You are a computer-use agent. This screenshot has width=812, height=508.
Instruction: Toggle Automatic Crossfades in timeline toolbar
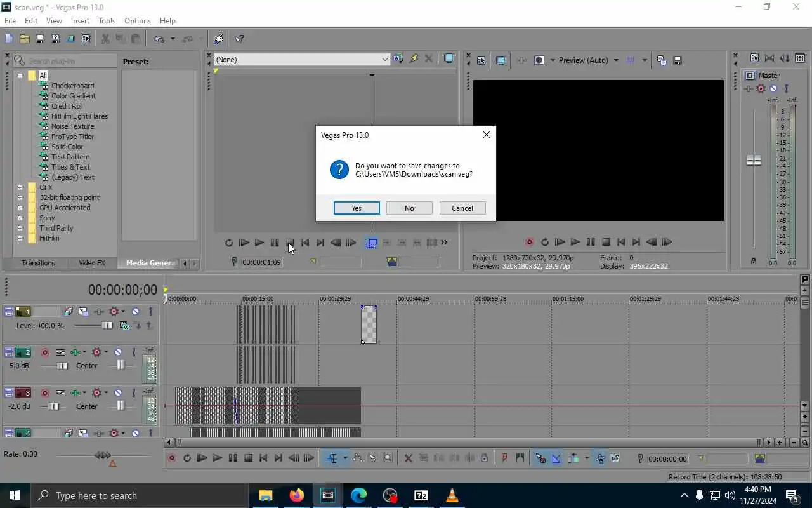[556, 458]
